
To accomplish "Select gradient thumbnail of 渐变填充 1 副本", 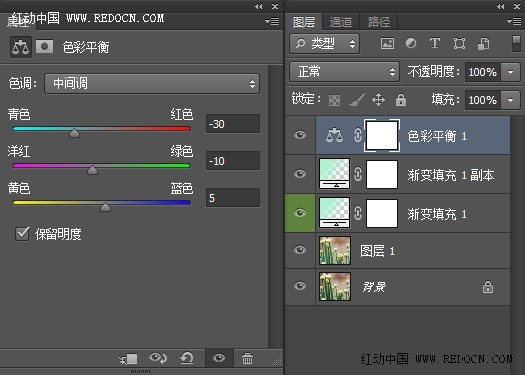I will pyautogui.click(x=334, y=174).
